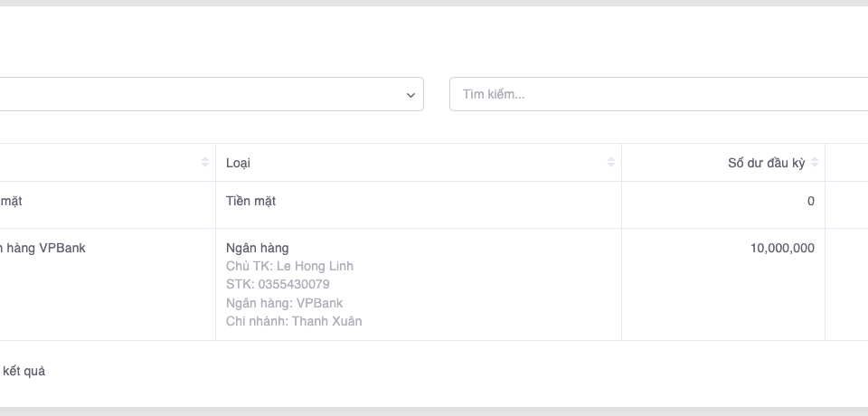Click the sort arrows on Loại column
Viewport: 868px width, 416px height.
[611, 163]
